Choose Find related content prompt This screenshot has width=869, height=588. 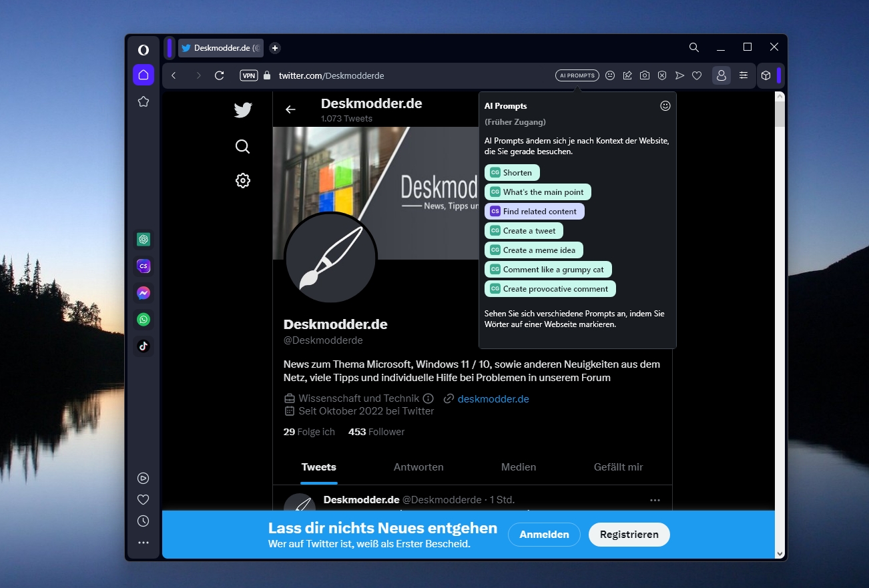[x=535, y=211]
